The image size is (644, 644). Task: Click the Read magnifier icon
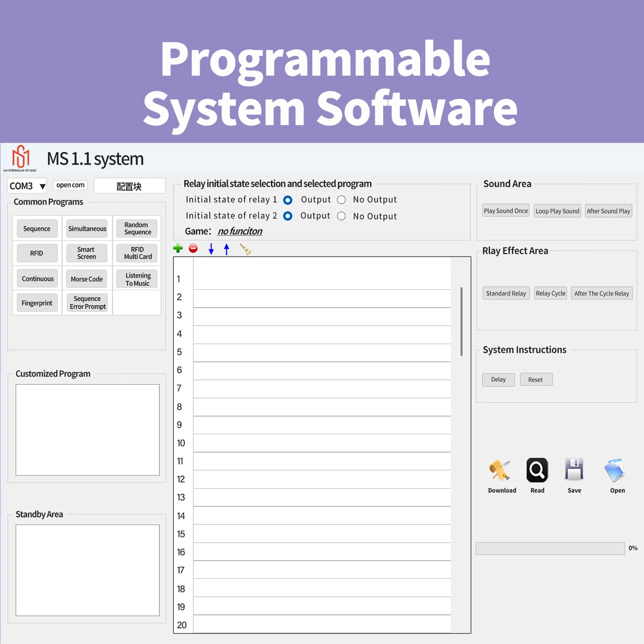coord(537,470)
